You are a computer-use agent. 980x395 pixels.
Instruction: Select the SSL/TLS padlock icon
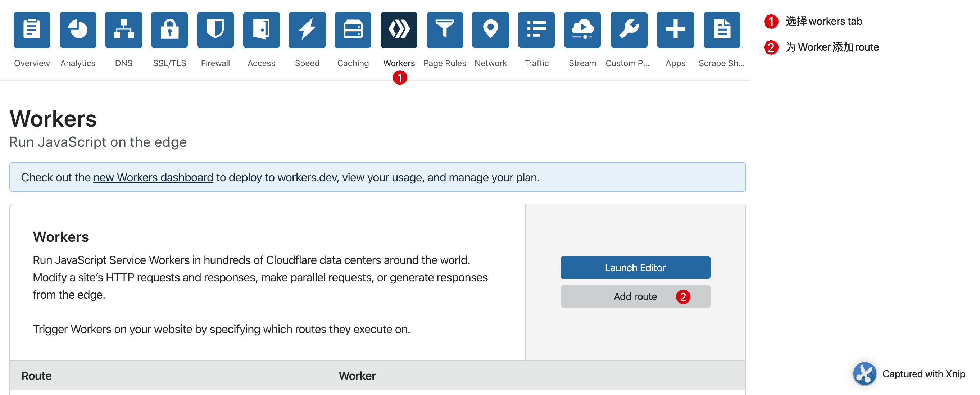[169, 30]
